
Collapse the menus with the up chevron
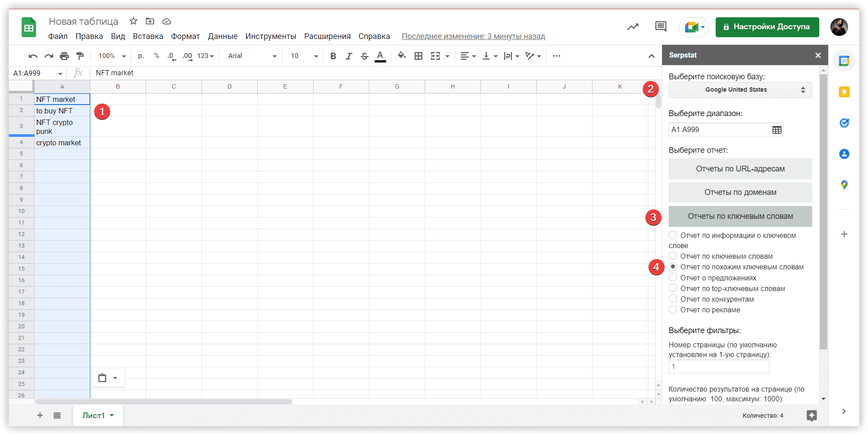click(651, 56)
